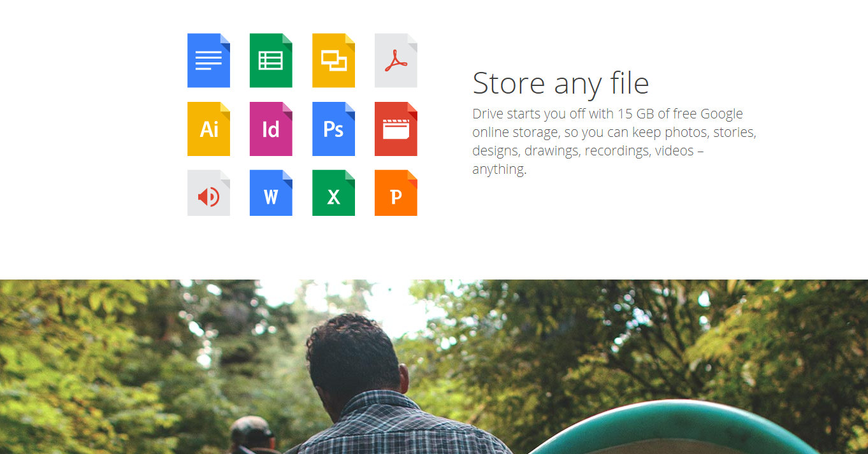Open the yellow Google Slides icon

click(333, 60)
